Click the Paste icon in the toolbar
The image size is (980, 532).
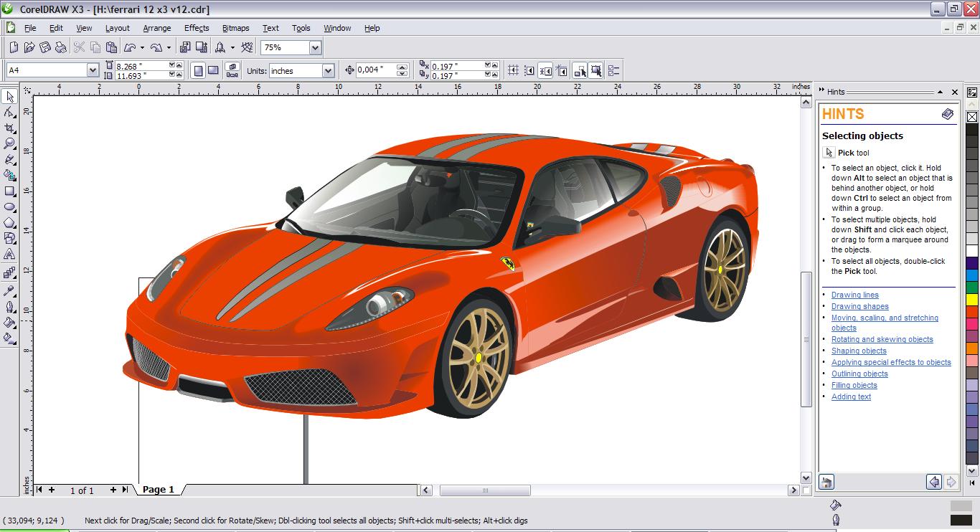point(111,47)
